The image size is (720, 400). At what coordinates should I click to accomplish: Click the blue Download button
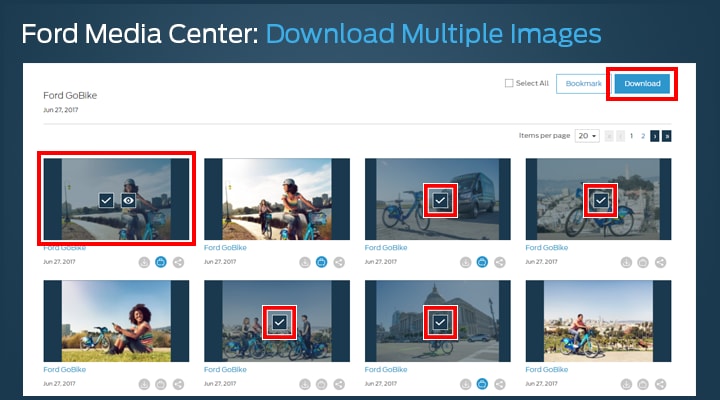pyautogui.click(x=642, y=84)
